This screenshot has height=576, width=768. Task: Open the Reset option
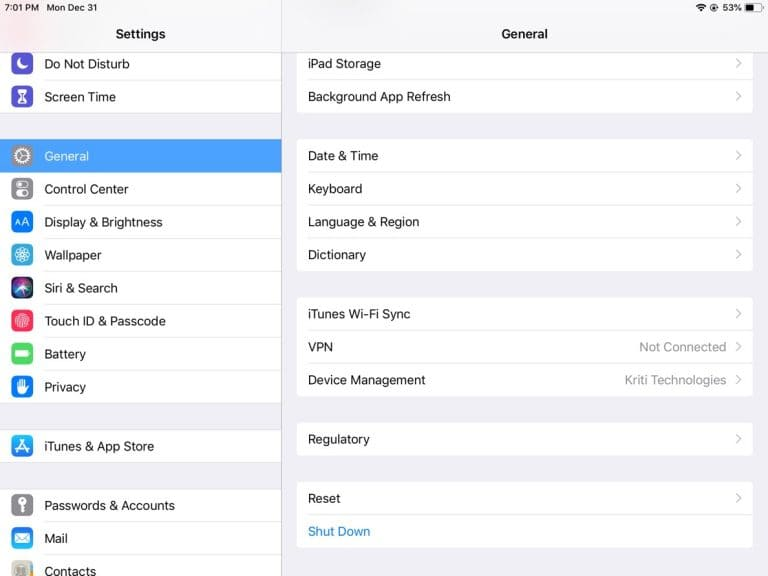(x=524, y=498)
